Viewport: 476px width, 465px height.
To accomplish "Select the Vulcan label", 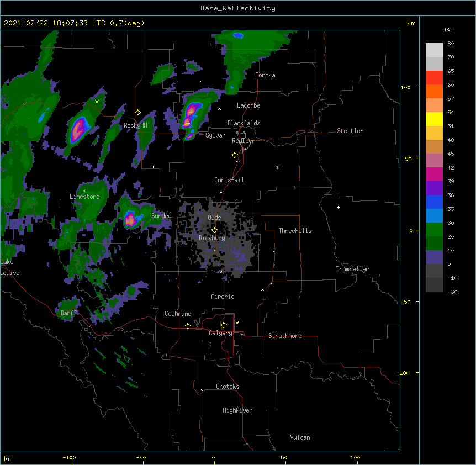I will pos(300,437).
